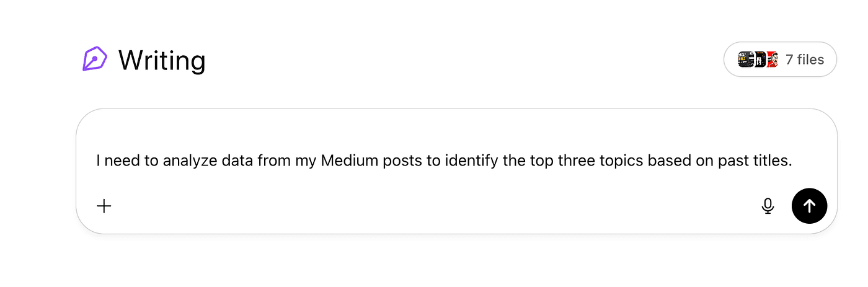Open the 7 files attachment list
Viewport: 868px width, 287px height.
coord(804,60)
